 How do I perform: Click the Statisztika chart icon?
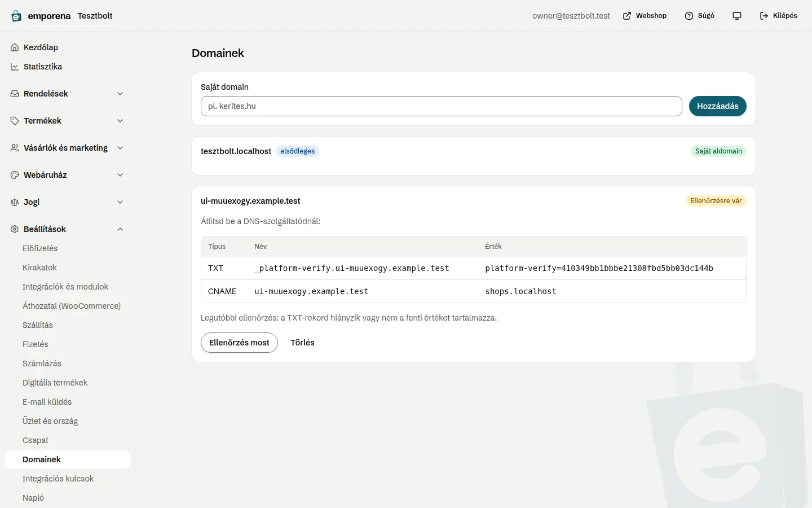(x=15, y=67)
